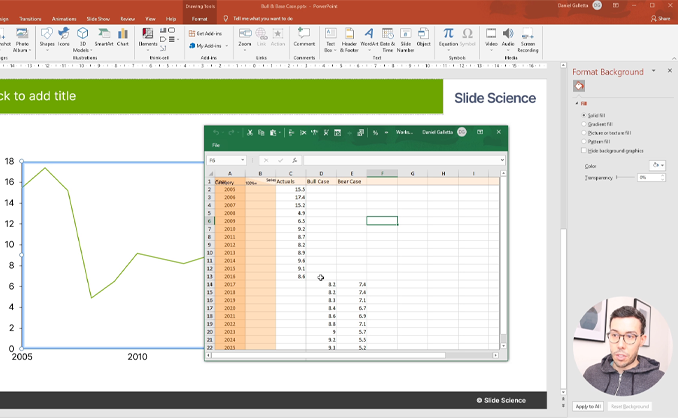Select the Bull Case header cell
This screenshot has width=678, height=418.
[321, 182]
